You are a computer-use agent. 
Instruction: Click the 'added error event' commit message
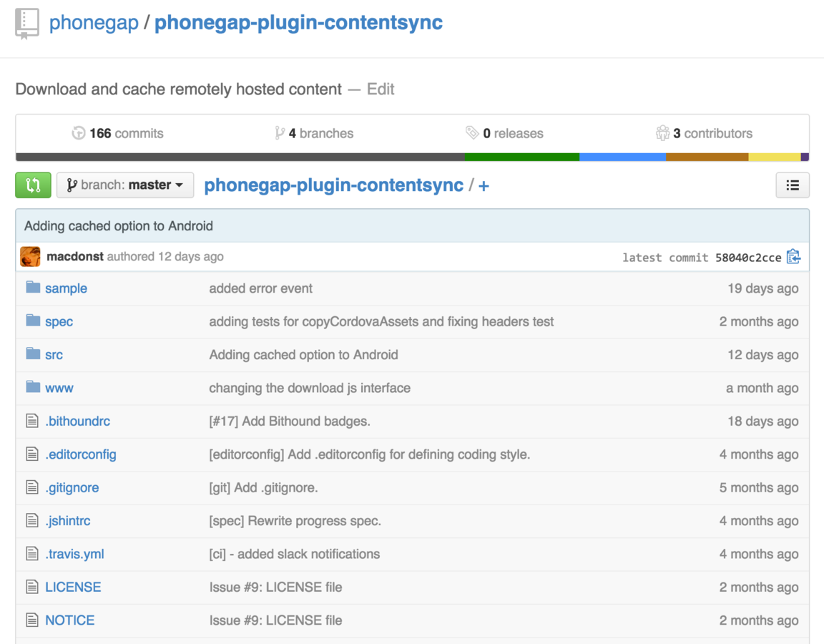coord(260,288)
